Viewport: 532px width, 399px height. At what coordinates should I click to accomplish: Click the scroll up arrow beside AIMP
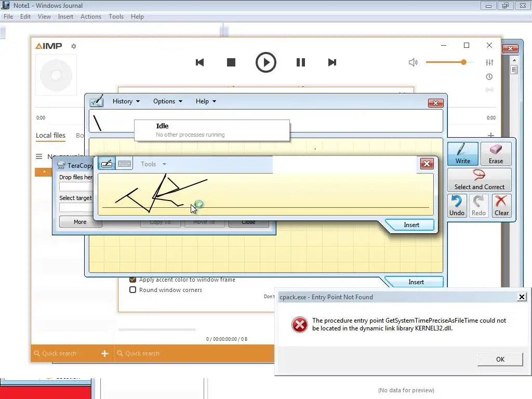(514, 60)
